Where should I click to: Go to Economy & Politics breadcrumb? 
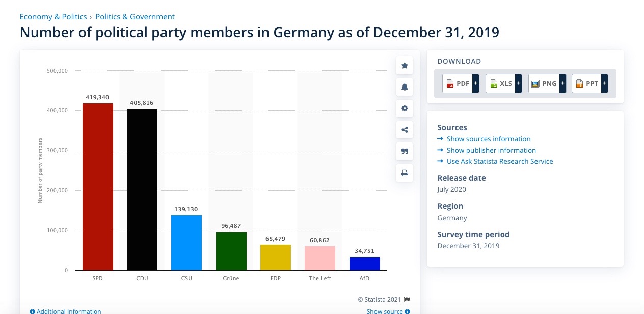(53, 17)
